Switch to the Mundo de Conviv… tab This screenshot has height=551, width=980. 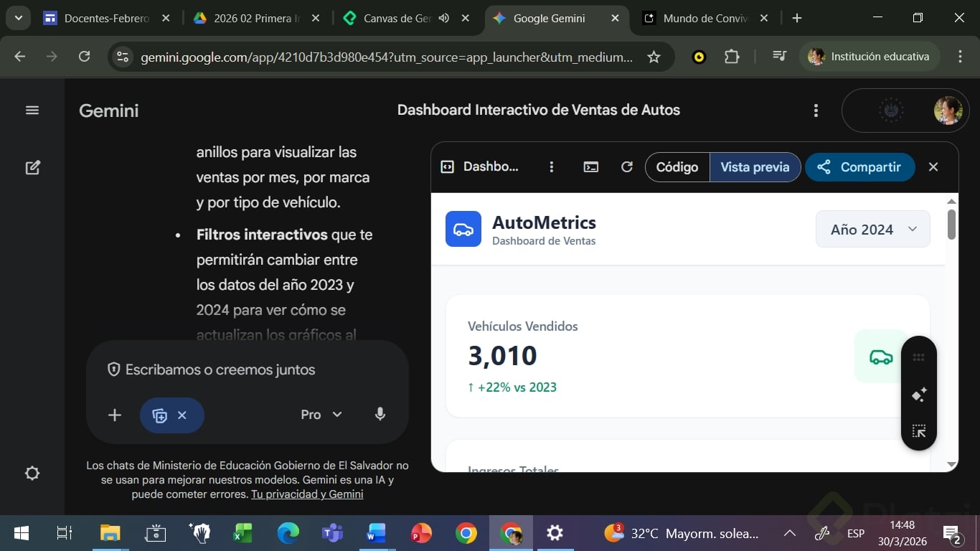click(x=706, y=19)
